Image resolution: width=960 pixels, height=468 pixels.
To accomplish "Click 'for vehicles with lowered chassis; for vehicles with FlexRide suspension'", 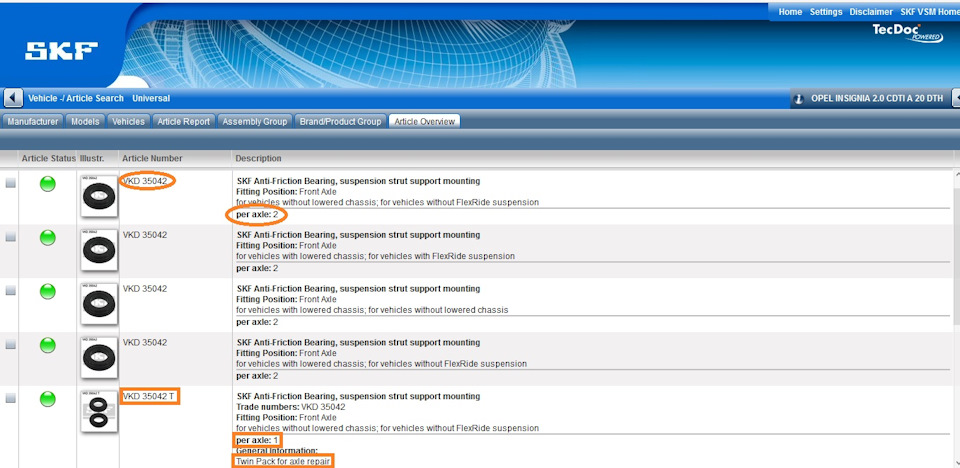I will [x=375, y=256].
